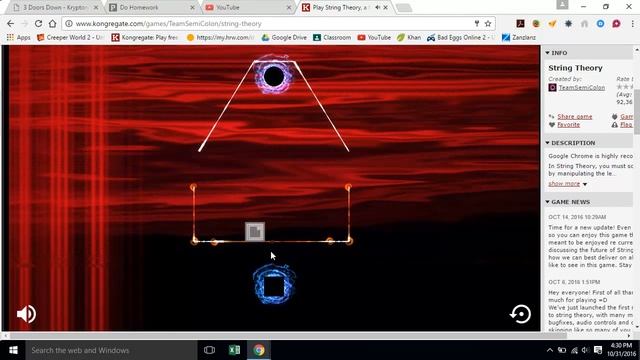
Task: Click the TeamSemiColon avatar icon
Action: point(552,87)
